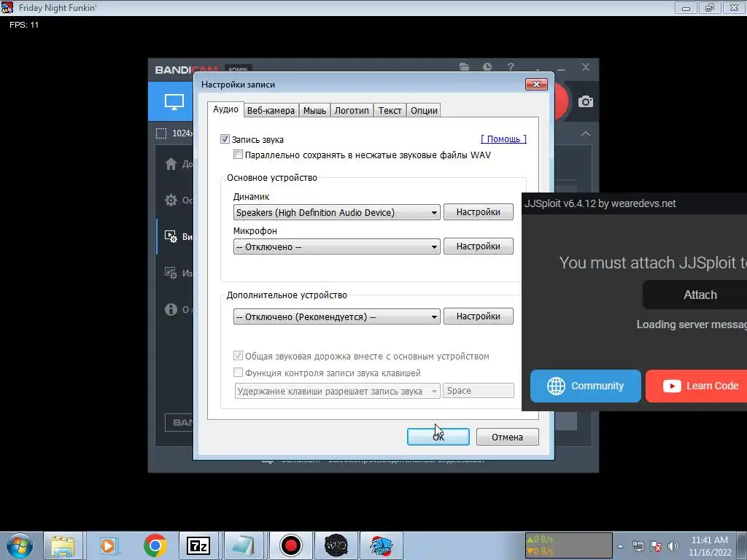Screen dimensions: 747x560
Task: Toggle Общая звуковая дорожка checkbox
Action: point(238,356)
